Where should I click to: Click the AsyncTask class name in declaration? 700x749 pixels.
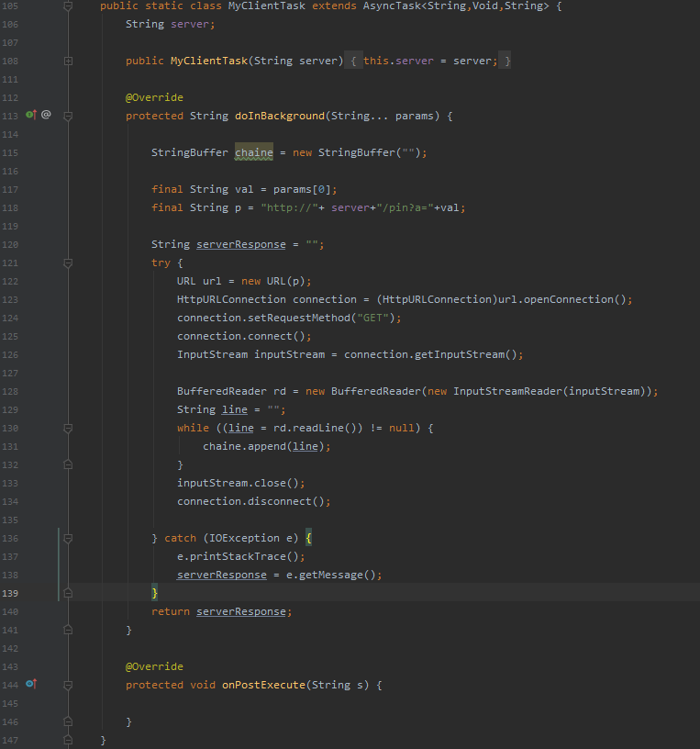coord(392,6)
